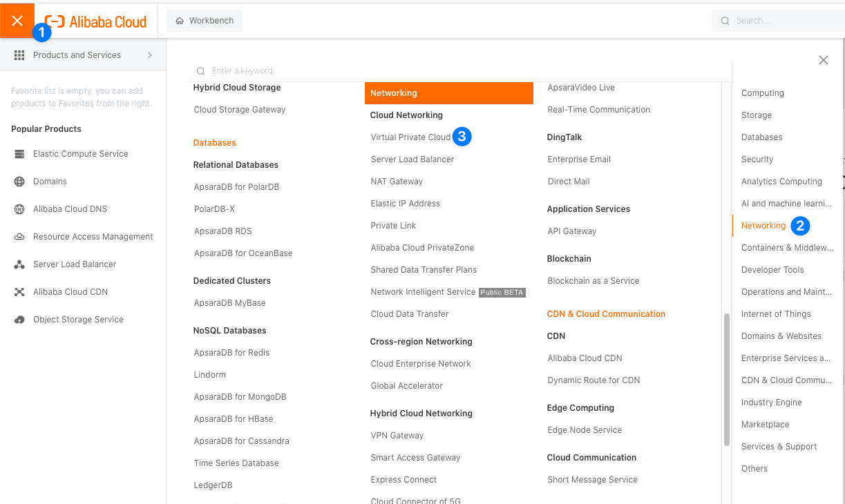Screen dimensions: 845x504
Task: Click the Domains globe icon
Action: pyautogui.click(x=19, y=182)
